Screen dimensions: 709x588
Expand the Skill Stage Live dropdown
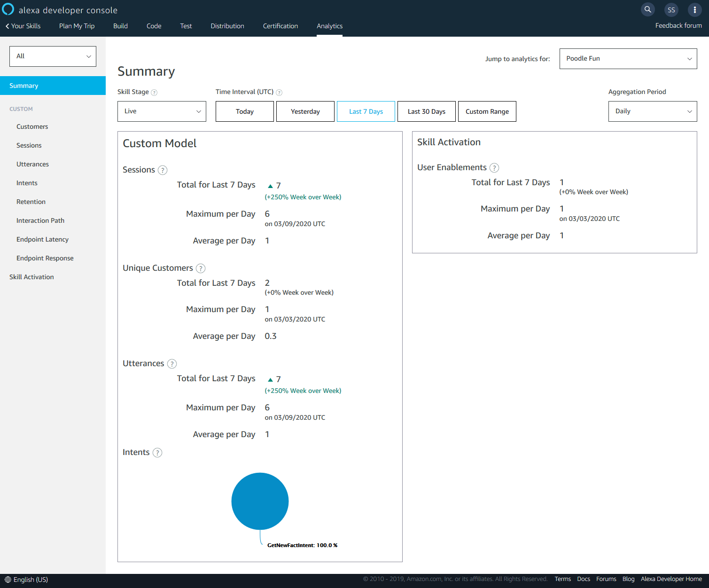click(x=162, y=111)
